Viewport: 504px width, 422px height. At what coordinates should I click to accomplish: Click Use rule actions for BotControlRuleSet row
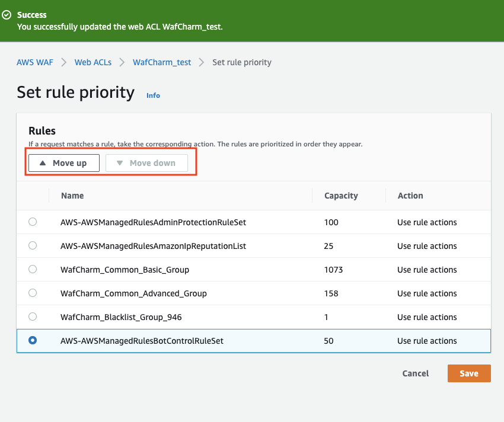coord(427,341)
